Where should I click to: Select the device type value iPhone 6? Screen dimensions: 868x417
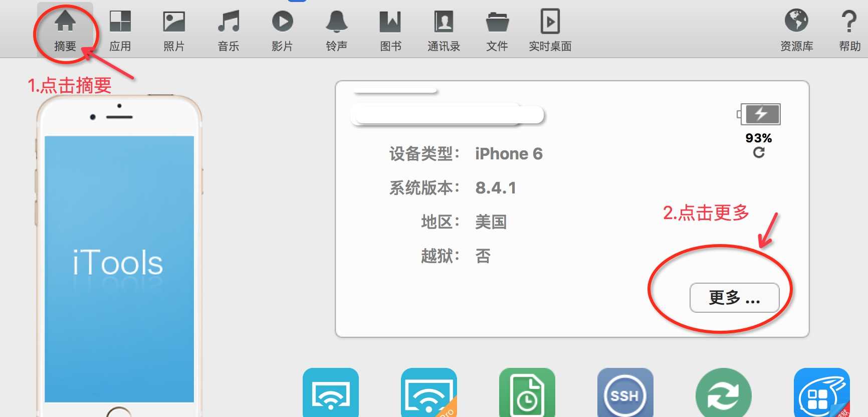click(509, 154)
